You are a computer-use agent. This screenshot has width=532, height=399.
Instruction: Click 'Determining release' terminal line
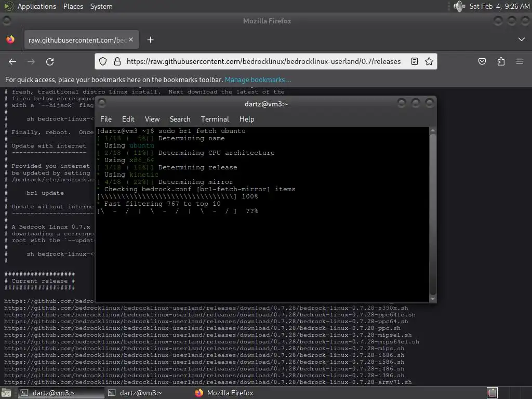pyautogui.click(x=198, y=167)
